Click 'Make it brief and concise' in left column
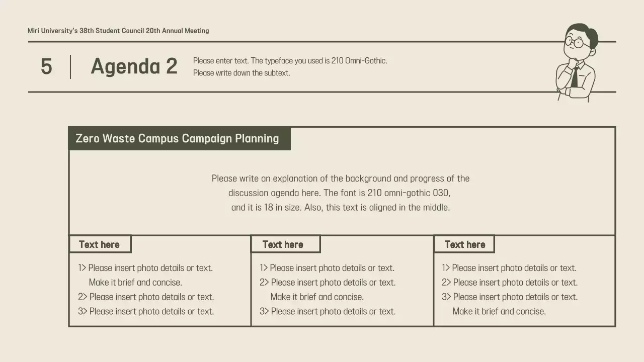The width and height of the screenshot is (644, 362). [x=135, y=283]
